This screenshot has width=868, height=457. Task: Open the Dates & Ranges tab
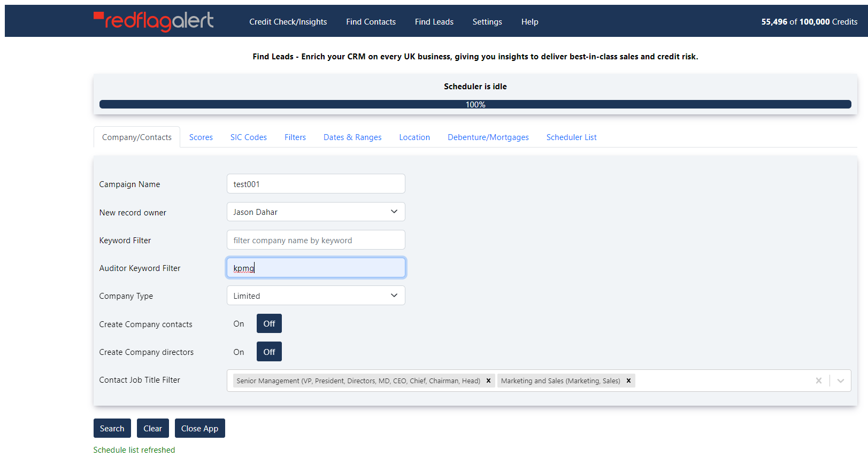(x=352, y=137)
